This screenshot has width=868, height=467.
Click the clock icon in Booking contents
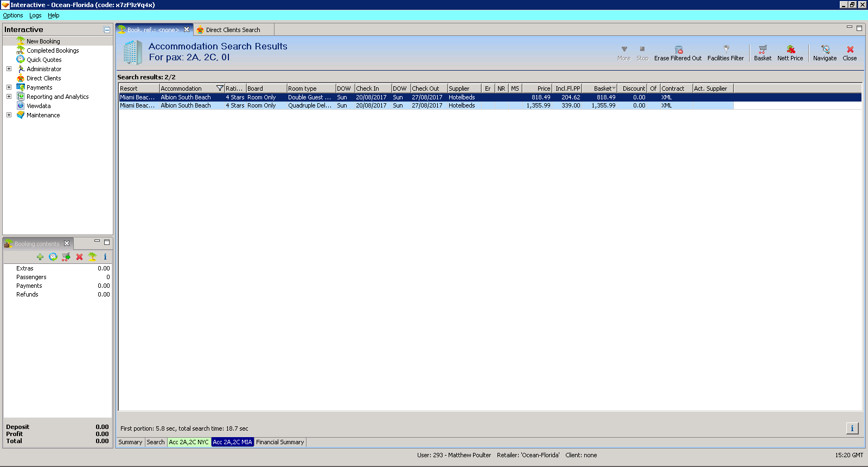tap(53, 257)
